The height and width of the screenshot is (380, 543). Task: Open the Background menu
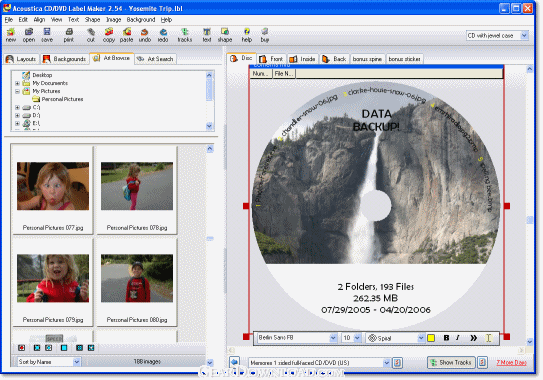coord(141,20)
